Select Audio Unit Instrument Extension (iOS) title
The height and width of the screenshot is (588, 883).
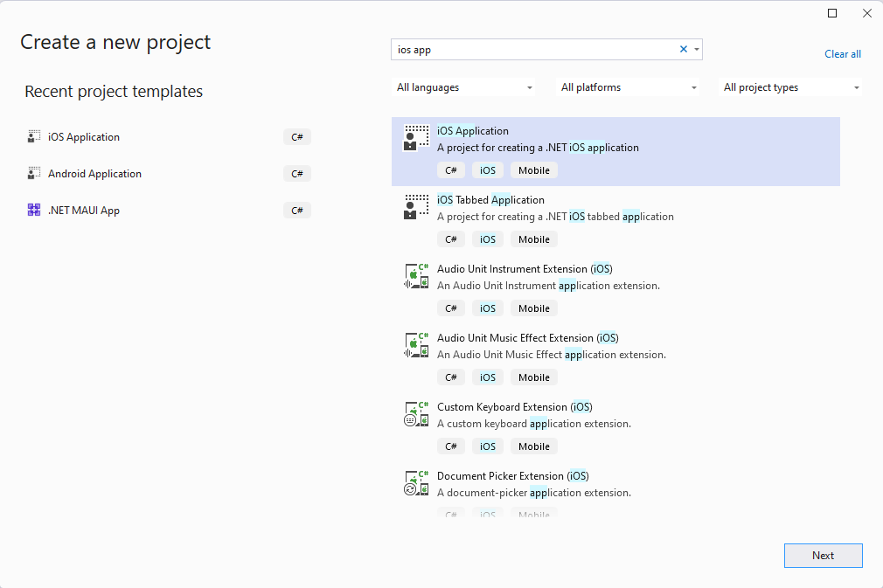[525, 269]
